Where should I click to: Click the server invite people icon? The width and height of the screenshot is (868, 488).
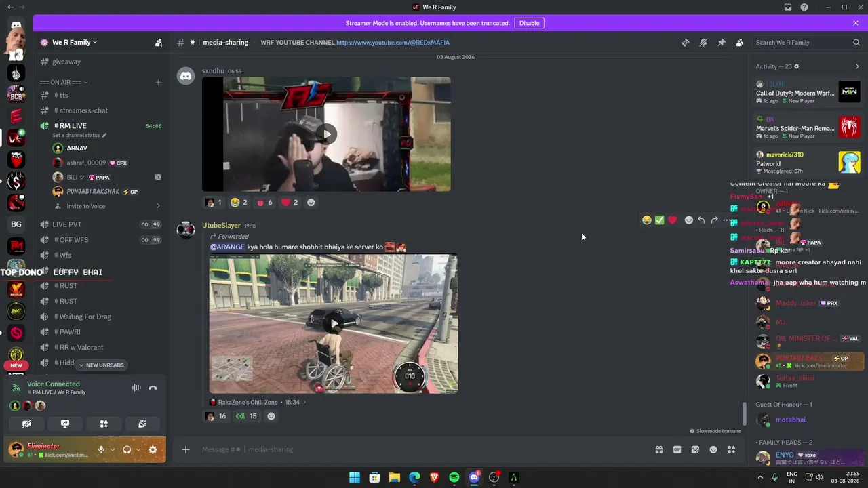tap(159, 42)
